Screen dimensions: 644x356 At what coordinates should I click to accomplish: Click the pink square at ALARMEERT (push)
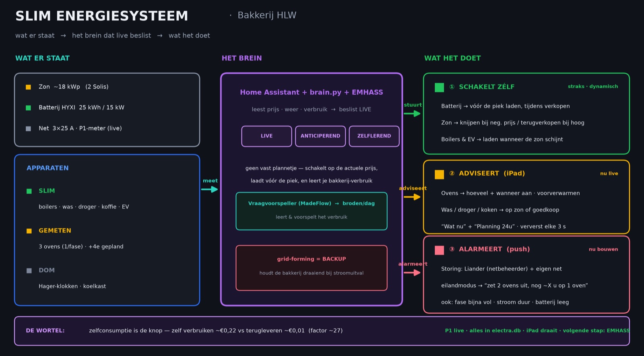click(x=440, y=250)
